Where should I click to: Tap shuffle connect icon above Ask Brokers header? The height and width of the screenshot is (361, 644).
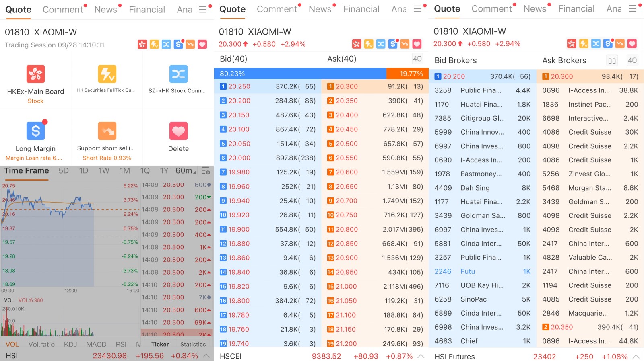pyautogui.click(x=596, y=43)
